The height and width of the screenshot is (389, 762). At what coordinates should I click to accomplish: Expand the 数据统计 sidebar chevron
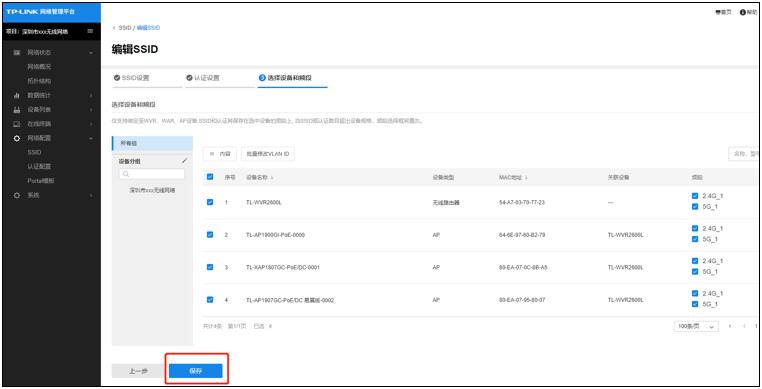coord(91,96)
